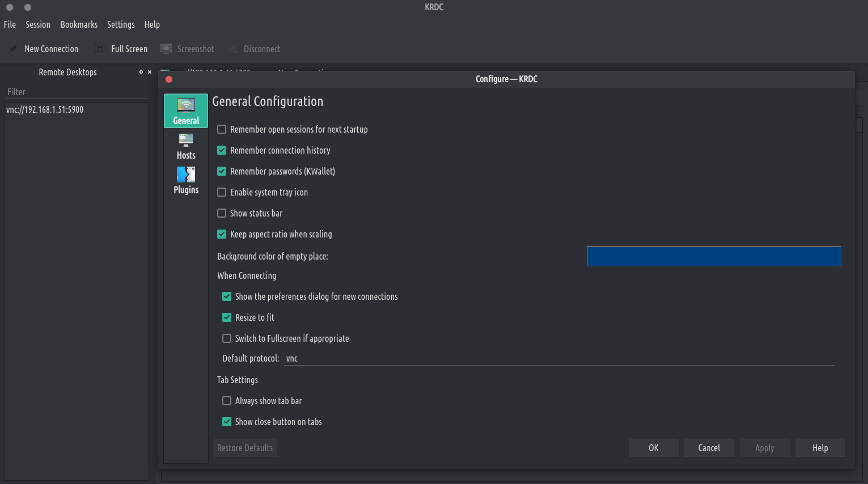The image size is (868, 484).
Task: Open the Session menu
Action: [38, 24]
